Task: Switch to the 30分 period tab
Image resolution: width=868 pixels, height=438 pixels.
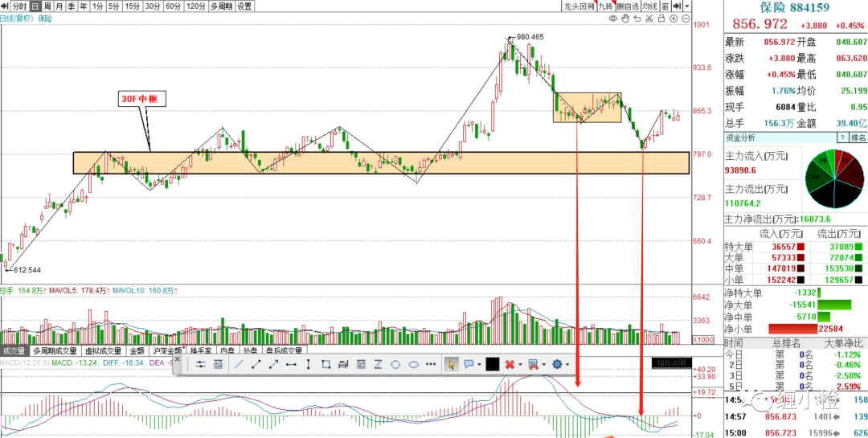Action: point(152,6)
